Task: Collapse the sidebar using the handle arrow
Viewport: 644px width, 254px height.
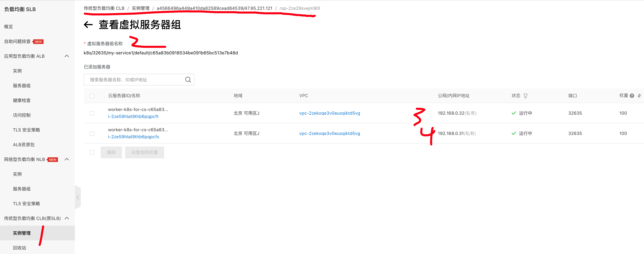Action: coord(78,197)
